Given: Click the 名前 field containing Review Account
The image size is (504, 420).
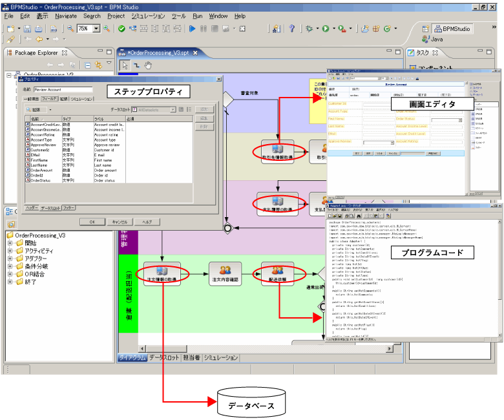Looking at the screenshot, I should (x=63, y=90).
